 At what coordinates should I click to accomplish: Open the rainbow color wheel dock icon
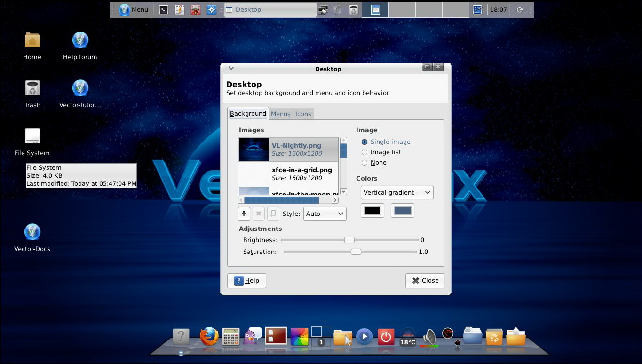[299, 337]
